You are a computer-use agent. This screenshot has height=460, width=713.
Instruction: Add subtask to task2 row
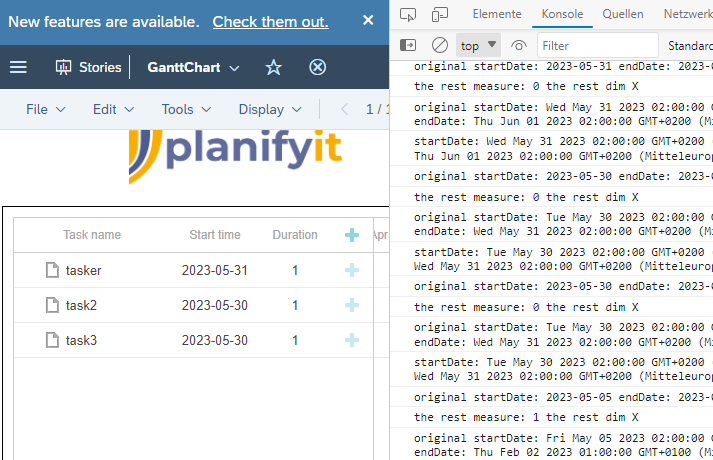(352, 305)
